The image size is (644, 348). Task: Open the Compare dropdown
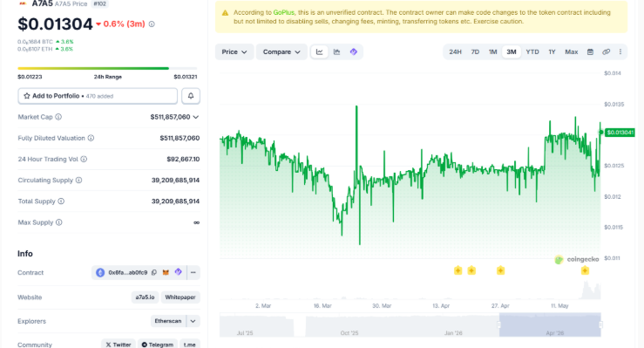[281, 51]
